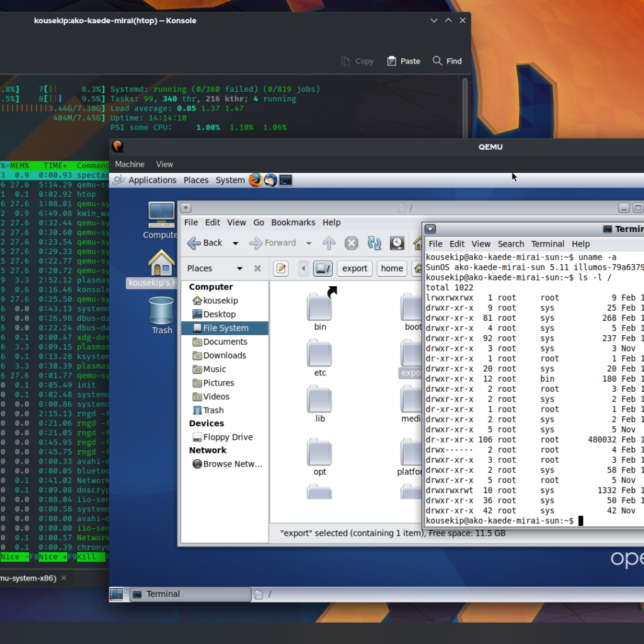
Task: Open the lib folder
Action: point(320,404)
